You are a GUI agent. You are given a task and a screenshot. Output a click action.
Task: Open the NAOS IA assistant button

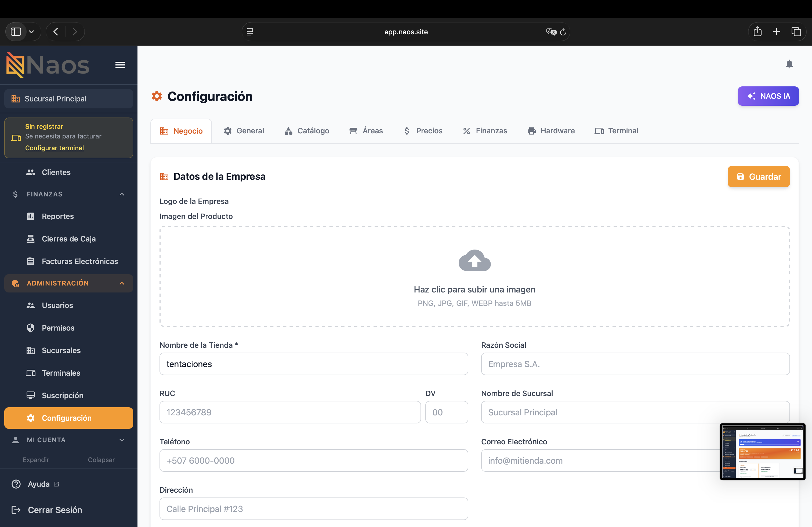(768, 96)
